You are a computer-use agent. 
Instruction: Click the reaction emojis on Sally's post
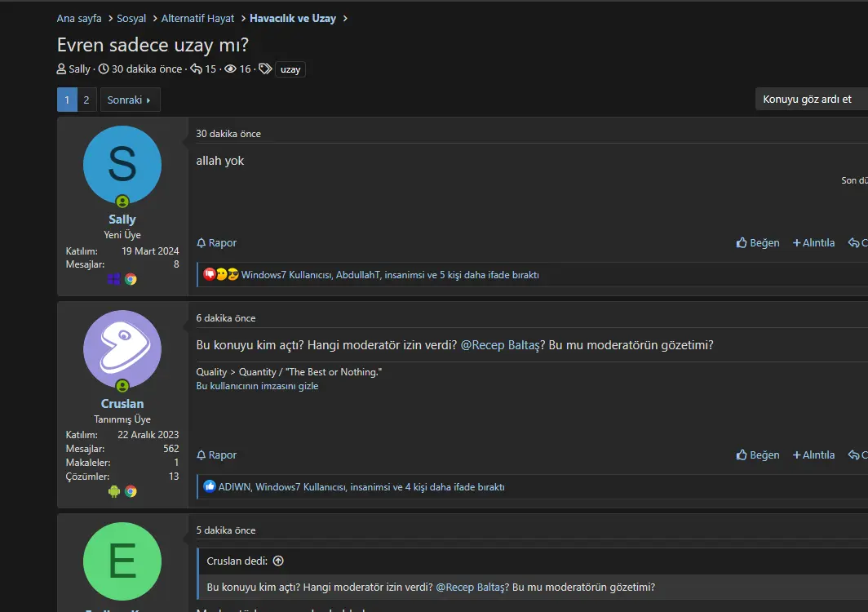click(221, 275)
